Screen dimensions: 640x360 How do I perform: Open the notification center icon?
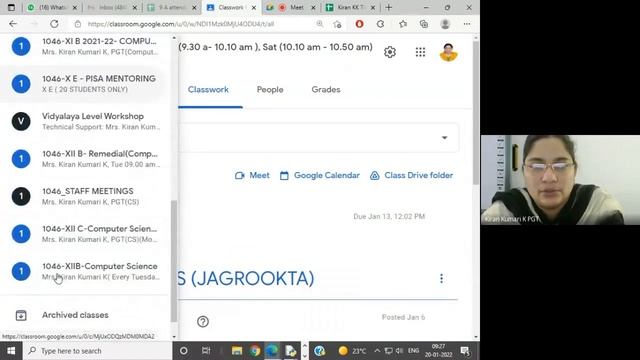[465, 351]
